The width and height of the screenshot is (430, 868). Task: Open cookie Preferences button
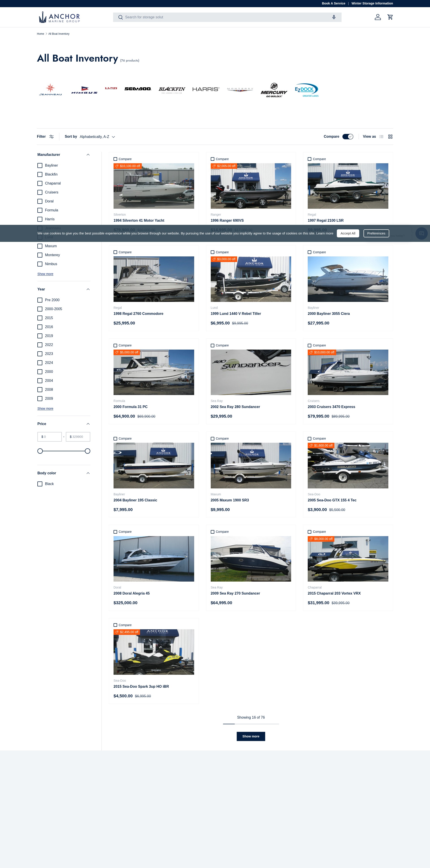pos(376,234)
